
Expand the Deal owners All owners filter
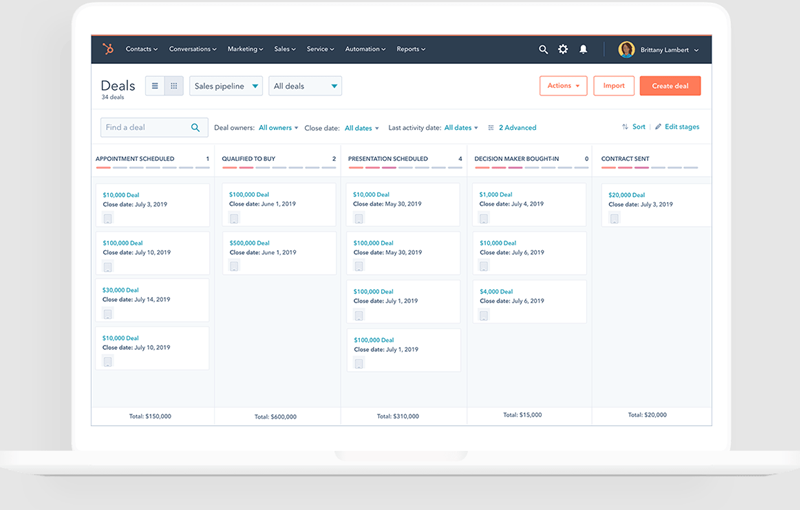pyautogui.click(x=278, y=128)
